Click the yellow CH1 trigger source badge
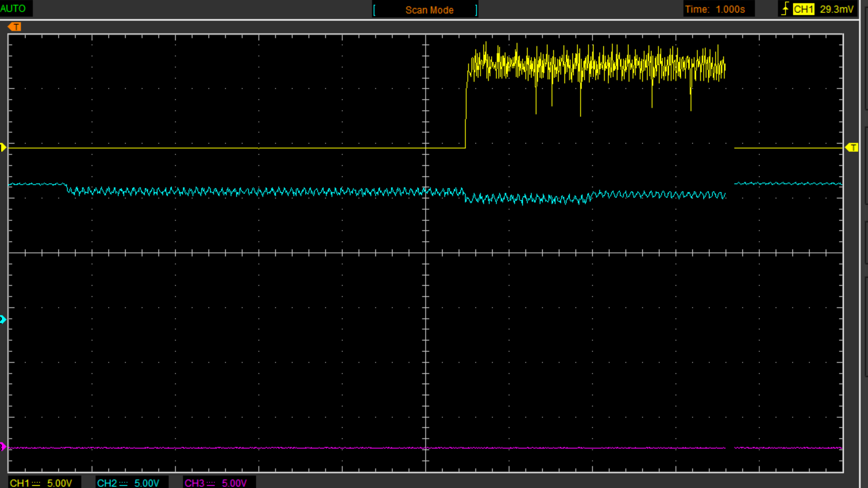The image size is (868, 488). click(803, 10)
